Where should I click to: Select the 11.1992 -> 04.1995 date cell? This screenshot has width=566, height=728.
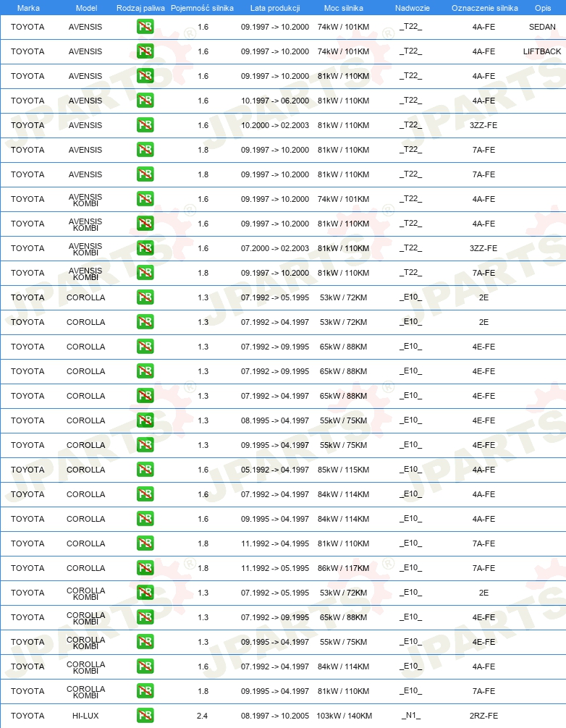[x=275, y=543]
